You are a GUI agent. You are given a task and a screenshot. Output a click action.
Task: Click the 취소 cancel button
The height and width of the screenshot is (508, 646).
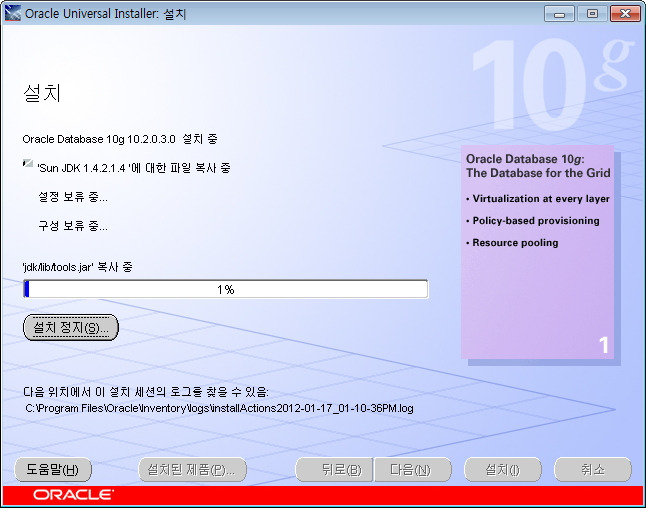coord(593,469)
